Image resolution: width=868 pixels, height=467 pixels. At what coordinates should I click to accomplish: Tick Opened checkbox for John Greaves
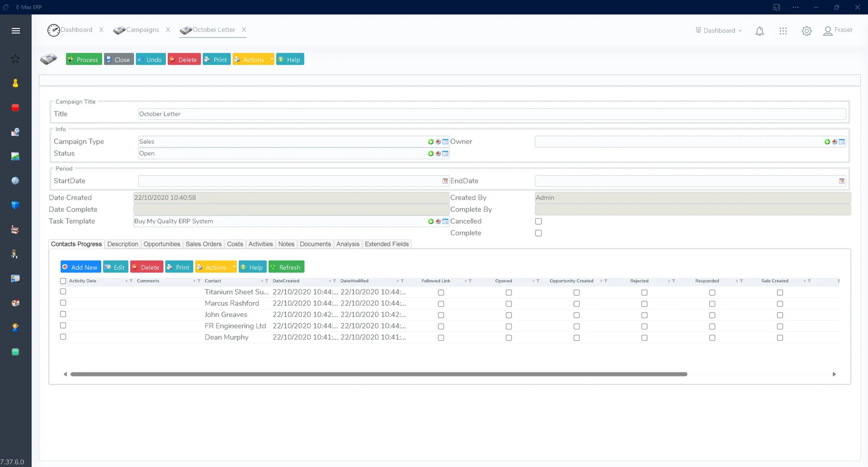point(509,315)
